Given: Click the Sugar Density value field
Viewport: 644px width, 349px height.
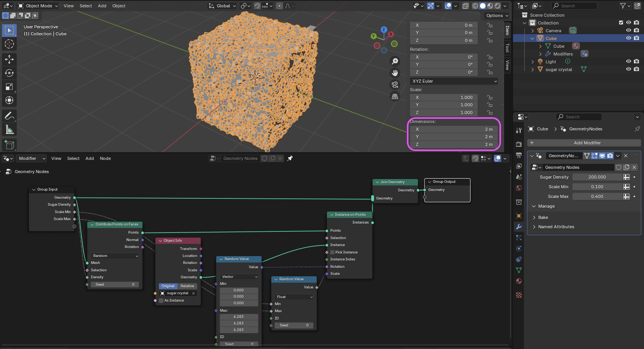Looking at the screenshot, I should 597,177.
